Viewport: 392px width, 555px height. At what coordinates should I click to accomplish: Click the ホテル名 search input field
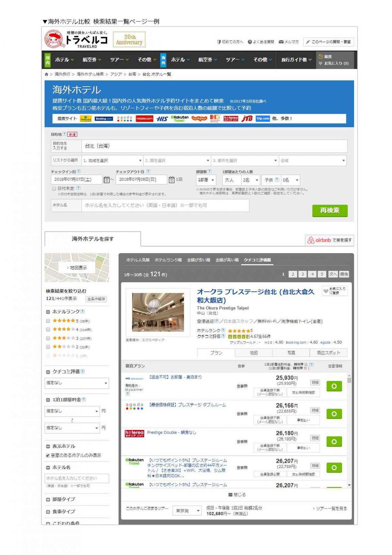pos(165,206)
